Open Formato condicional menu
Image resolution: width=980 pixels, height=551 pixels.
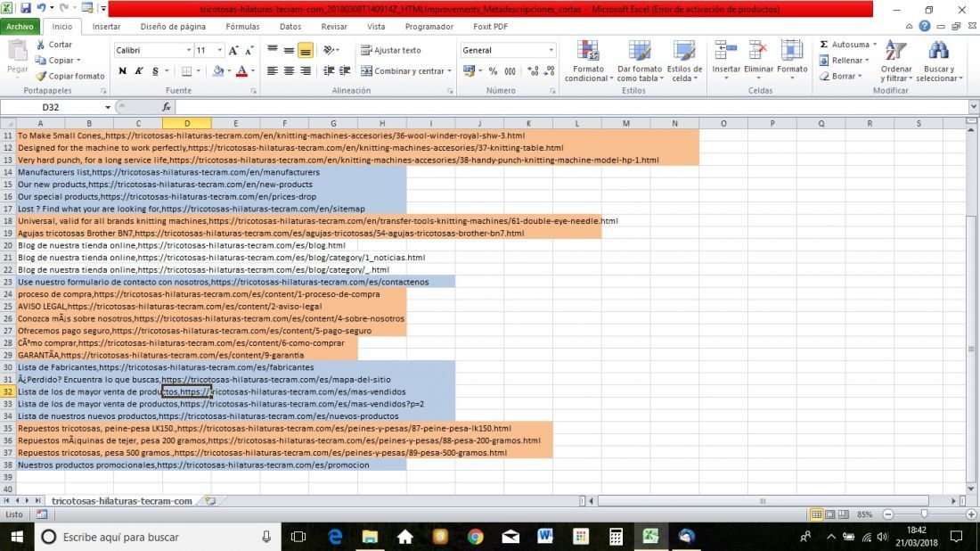(x=588, y=61)
